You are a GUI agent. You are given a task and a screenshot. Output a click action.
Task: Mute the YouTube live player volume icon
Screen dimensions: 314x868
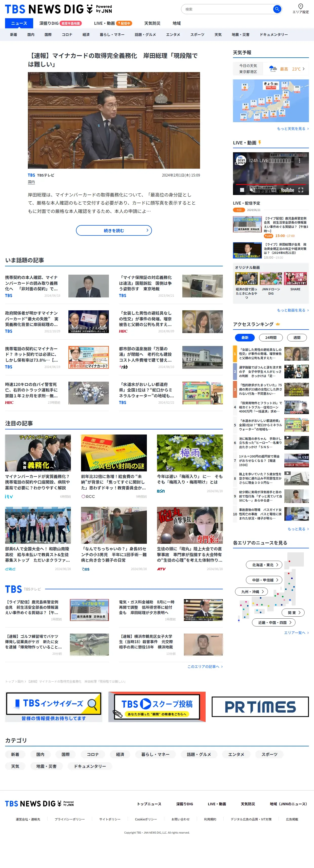tap(252, 190)
